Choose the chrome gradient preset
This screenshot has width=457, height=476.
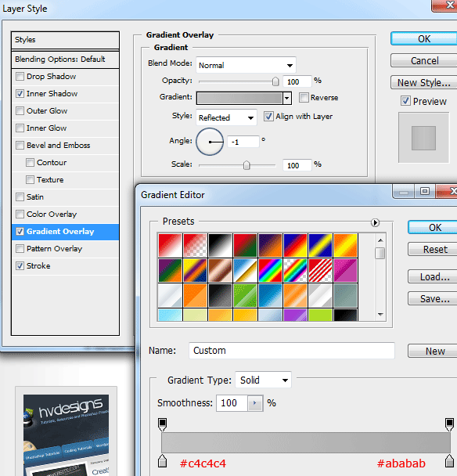point(245,270)
